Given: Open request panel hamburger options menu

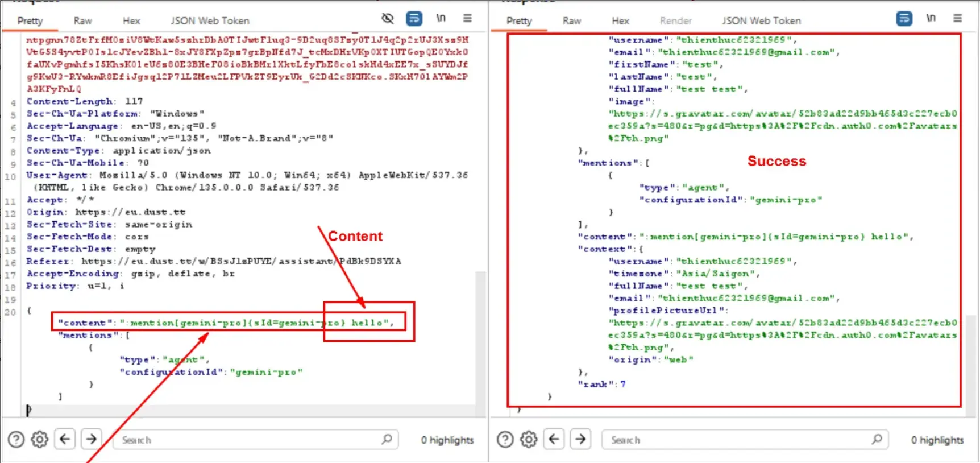Looking at the screenshot, I should click(467, 19).
